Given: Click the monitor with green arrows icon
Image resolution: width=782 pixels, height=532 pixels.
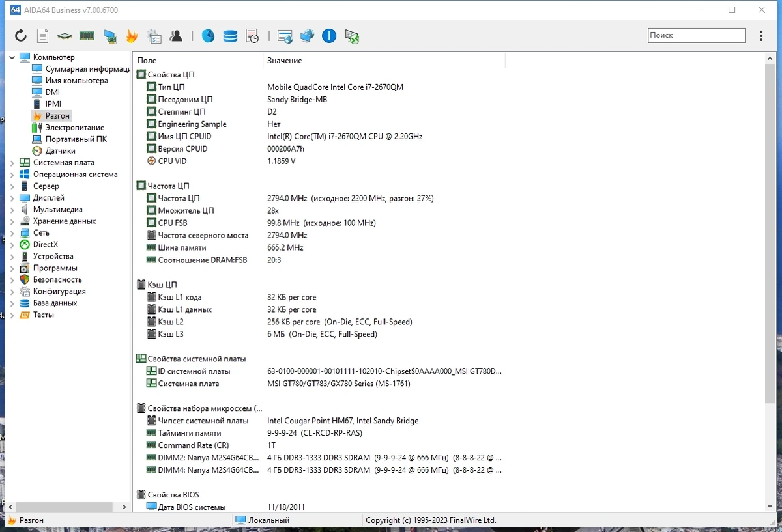Looking at the screenshot, I should [x=353, y=36].
